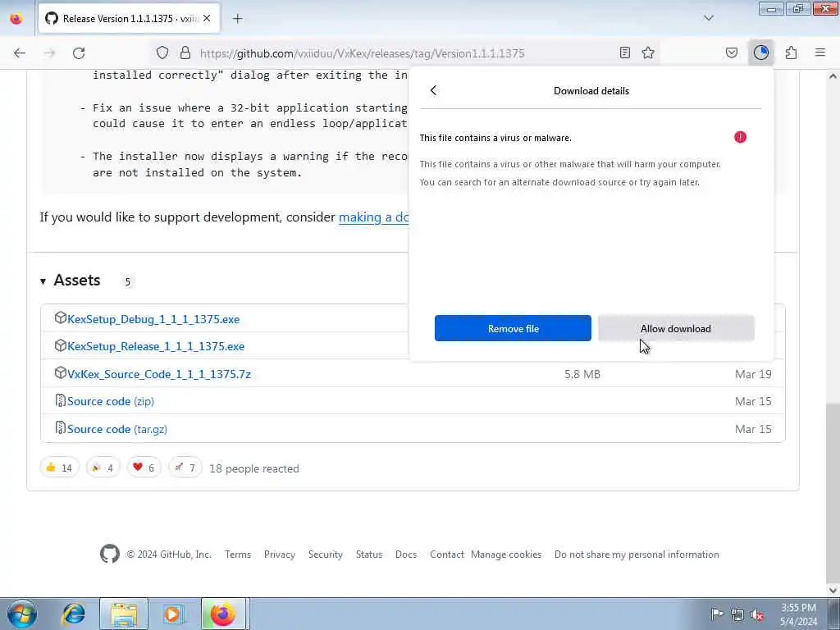Open Windows Media Player from taskbar
840x630 pixels.
click(x=172, y=614)
